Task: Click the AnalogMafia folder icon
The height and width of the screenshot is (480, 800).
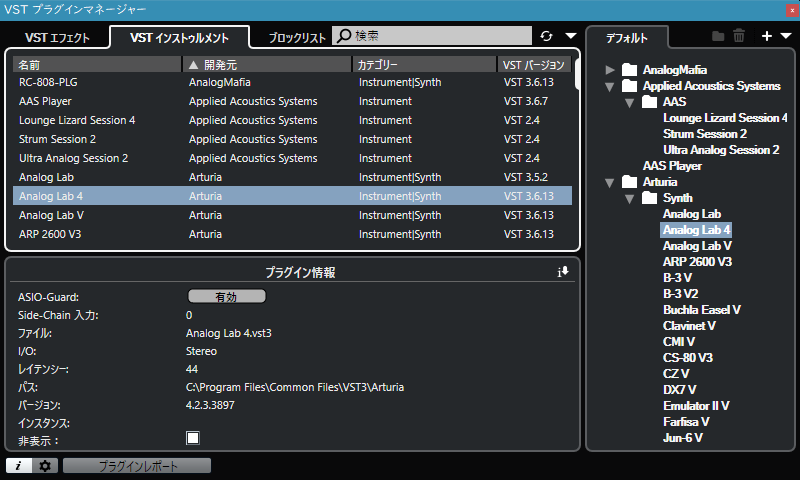Action: (630, 69)
